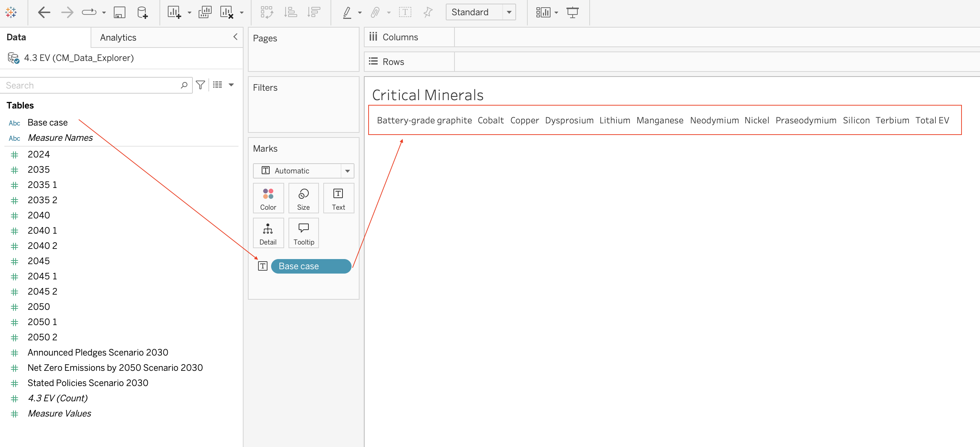
Task: Click the Color button on Marks card
Action: tap(268, 198)
